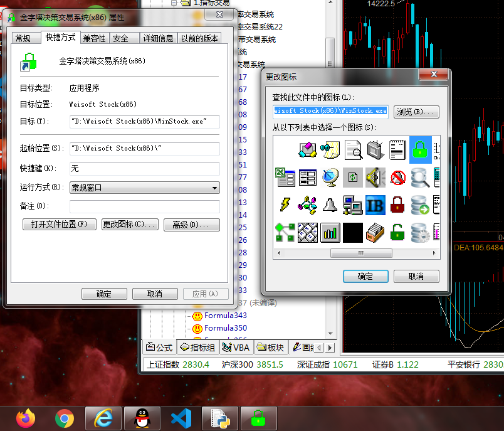Select the database with green arrow icon
This screenshot has width=504, height=431.
point(420,205)
